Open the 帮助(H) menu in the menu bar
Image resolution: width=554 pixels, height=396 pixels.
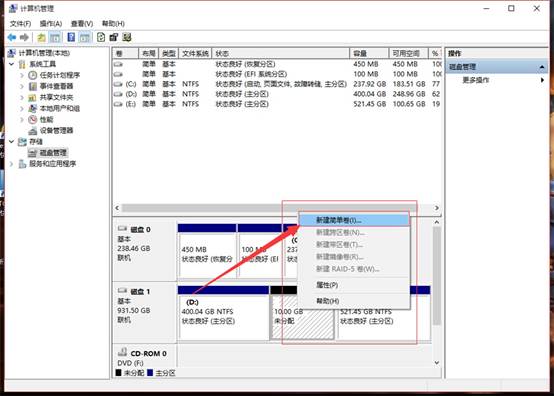click(x=113, y=24)
